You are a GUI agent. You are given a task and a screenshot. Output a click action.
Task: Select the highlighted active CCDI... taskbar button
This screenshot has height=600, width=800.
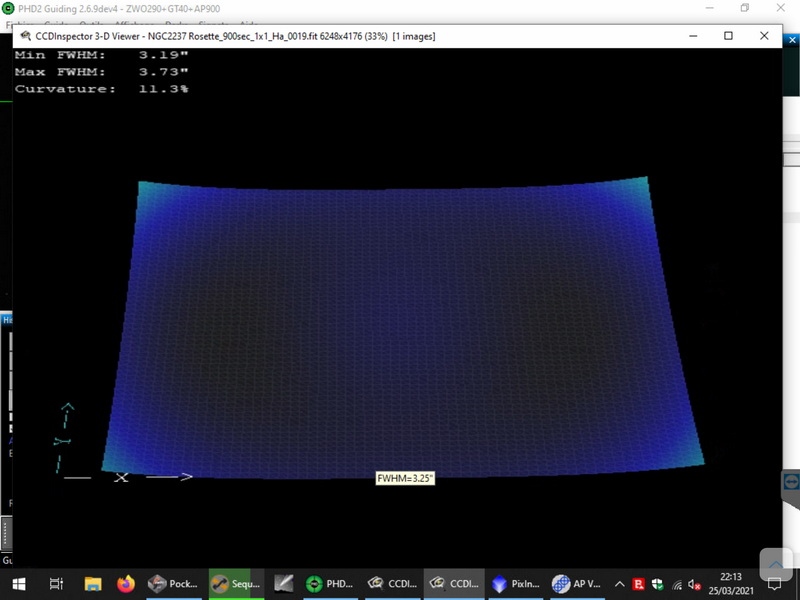454,583
